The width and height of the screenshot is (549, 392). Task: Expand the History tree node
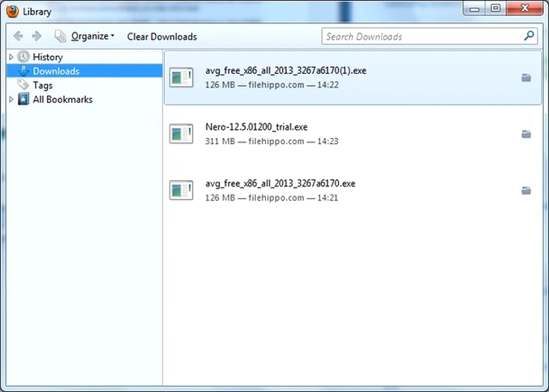tap(11, 57)
